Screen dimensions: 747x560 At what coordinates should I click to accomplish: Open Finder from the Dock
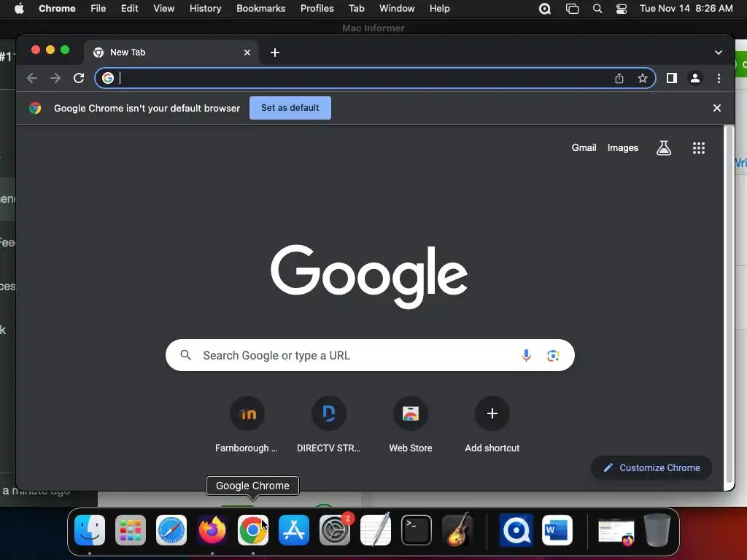point(90,529)
